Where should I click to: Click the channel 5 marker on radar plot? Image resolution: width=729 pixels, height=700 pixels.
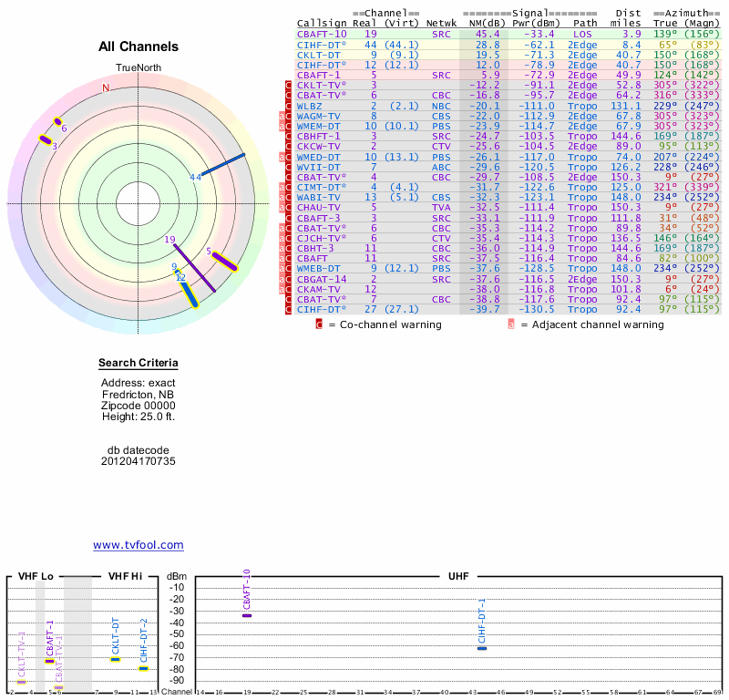coord(224,261)
